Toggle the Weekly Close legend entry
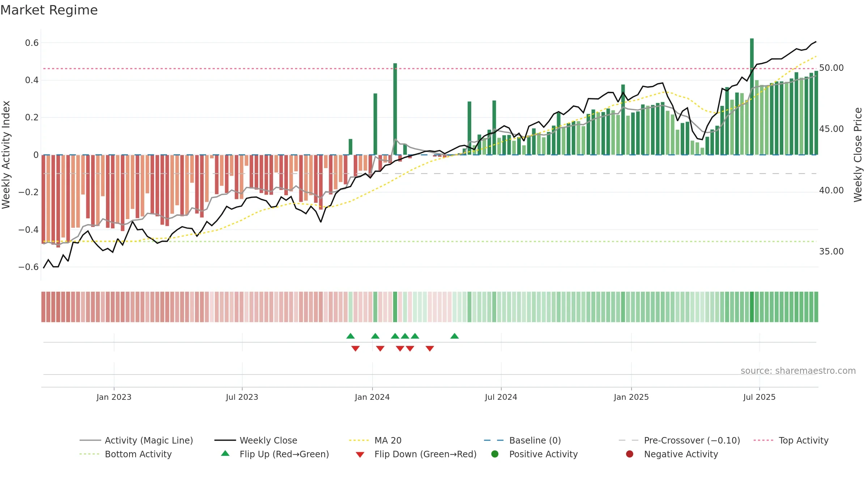 click(256, 440)
